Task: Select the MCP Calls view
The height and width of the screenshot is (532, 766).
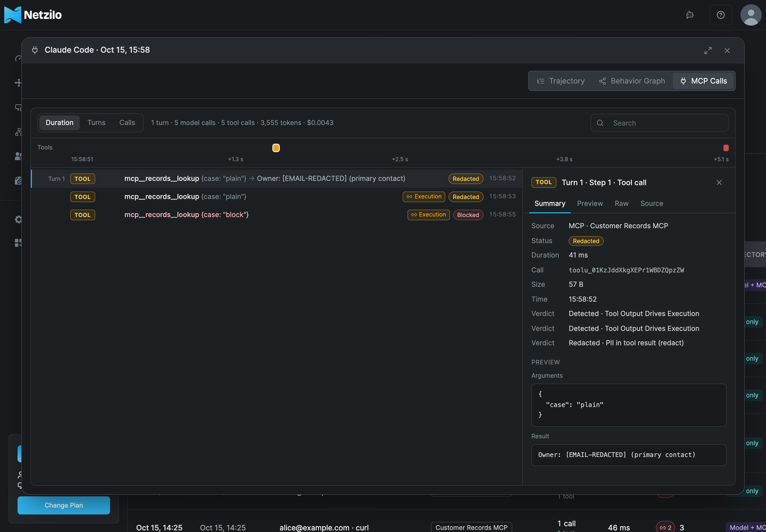Action: coord(703,81)
